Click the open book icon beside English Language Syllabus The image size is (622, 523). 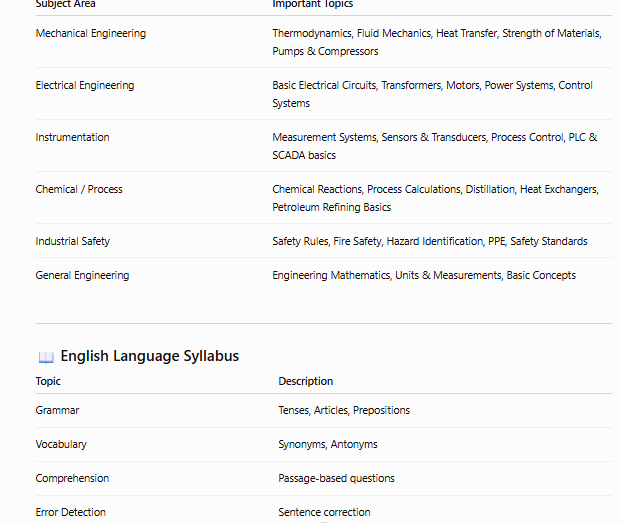click(x=46, y=357)
